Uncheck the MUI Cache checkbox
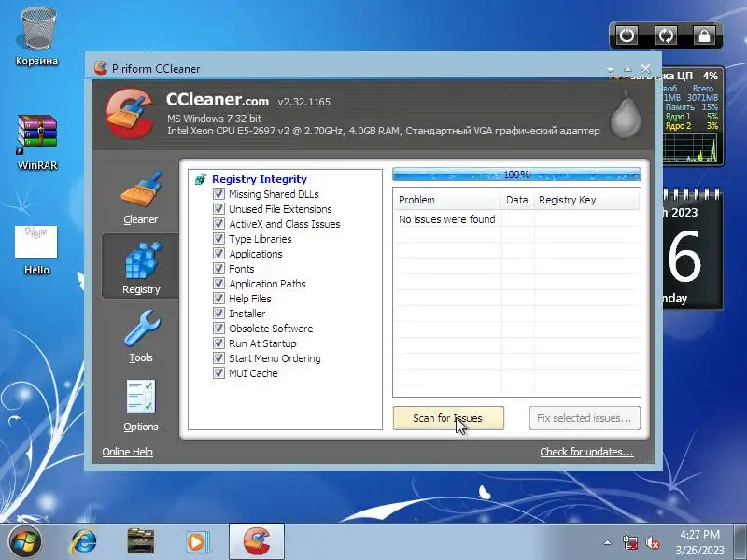This screenshot has width=747, height=560. coord(218,372)
